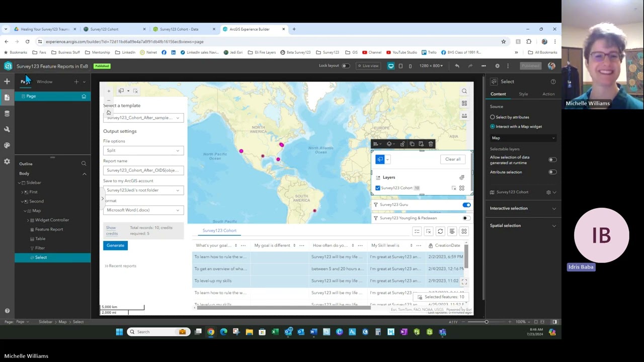Duplicate the Select widget from its toolbar

(x=412, y=144)
